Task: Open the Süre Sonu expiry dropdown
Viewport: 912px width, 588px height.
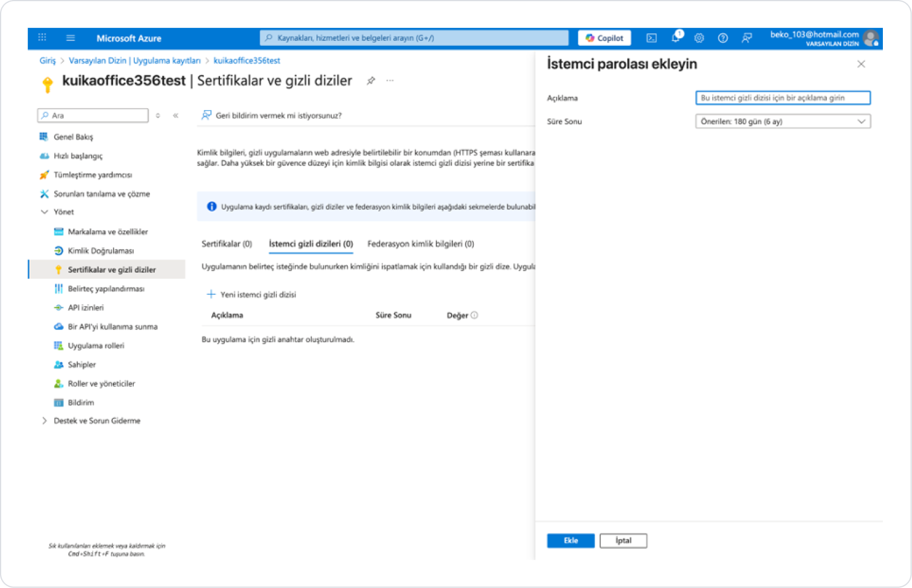Action: (x=783, y=121)
